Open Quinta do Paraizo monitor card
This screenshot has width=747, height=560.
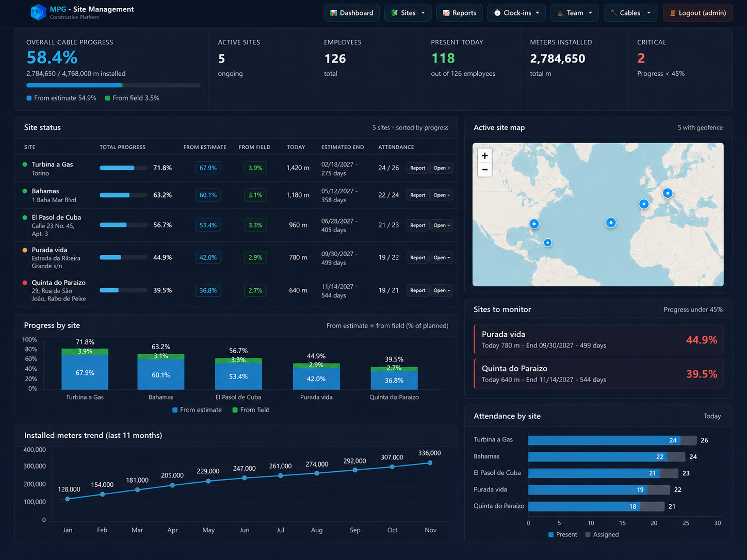coord(598,373)
